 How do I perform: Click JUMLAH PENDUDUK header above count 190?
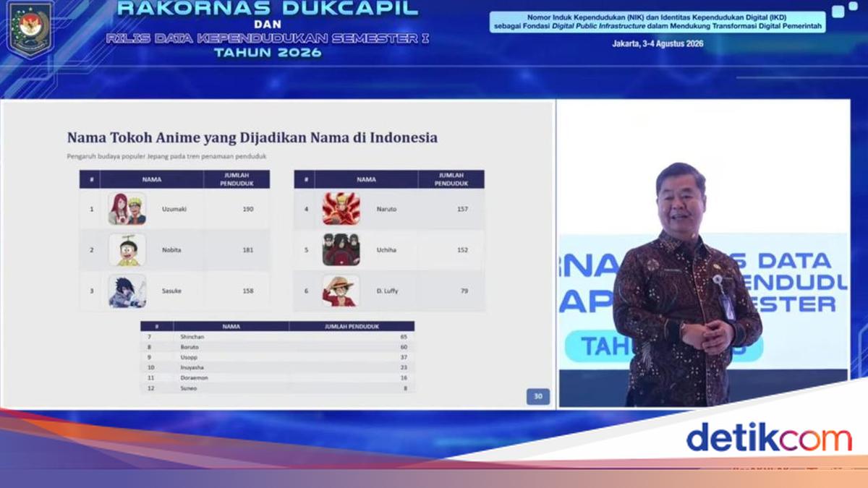click(x=236, y=179)
